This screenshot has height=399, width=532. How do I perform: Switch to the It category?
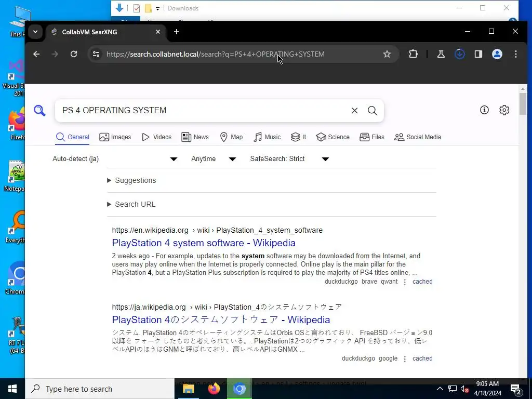point(299,137)
